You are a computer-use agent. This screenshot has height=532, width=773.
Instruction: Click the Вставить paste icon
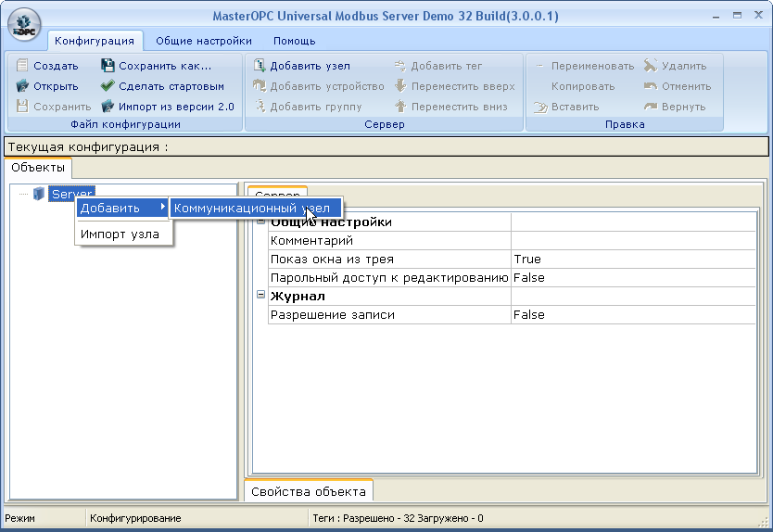(540, 107)
